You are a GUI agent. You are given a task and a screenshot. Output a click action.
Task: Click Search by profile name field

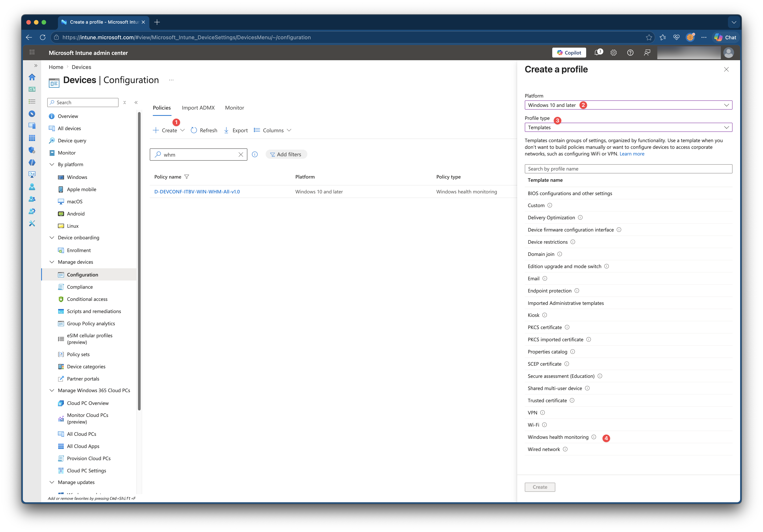point(628,169)
